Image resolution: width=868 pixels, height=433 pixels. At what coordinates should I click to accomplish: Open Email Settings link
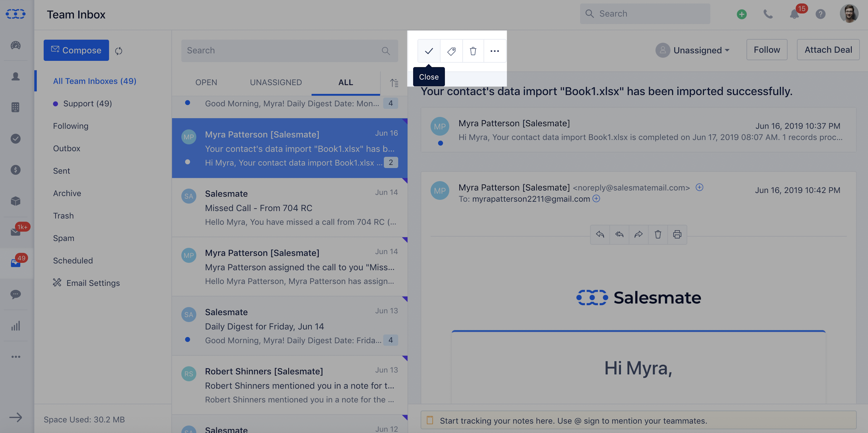click(x=86, y=283)
